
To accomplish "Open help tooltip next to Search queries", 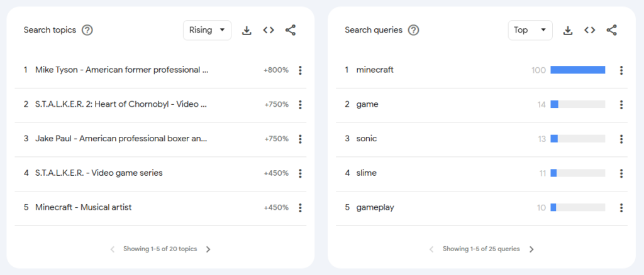I will 414,30.
